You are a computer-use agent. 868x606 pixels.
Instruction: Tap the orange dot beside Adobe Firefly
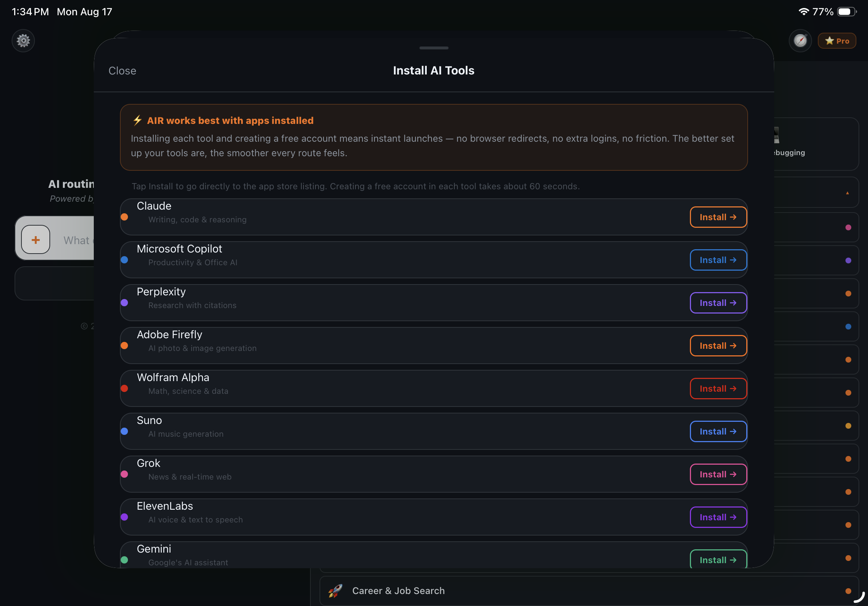(124, 346)
